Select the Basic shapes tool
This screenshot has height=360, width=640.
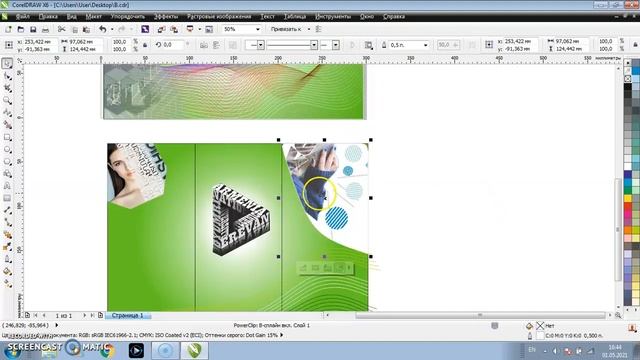pos(7,174)
